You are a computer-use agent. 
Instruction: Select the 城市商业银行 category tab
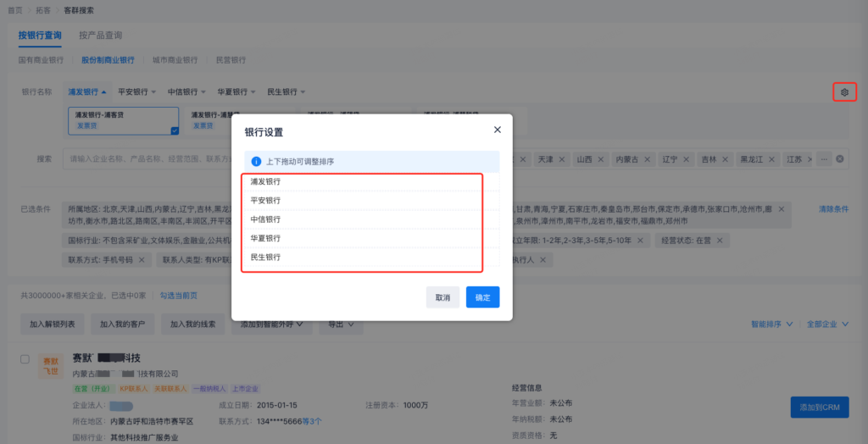175,60
